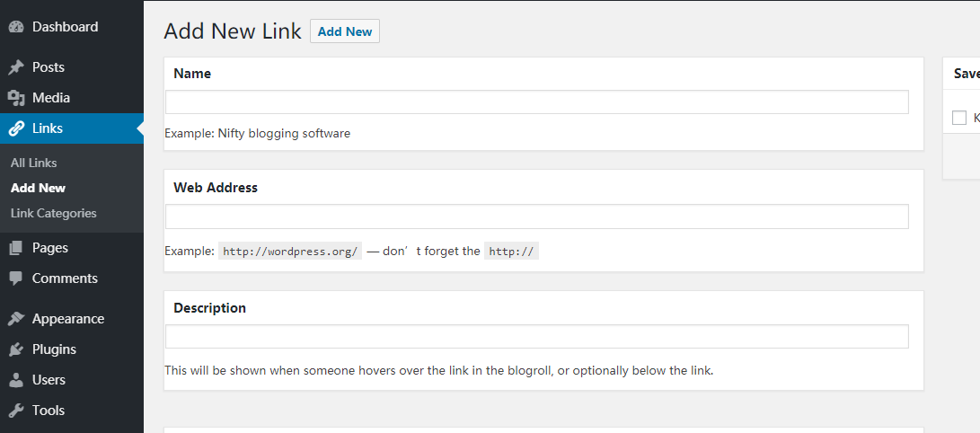Select Link Categories in the sidebar submenu
Screen dimensions: 980x433
coord(54,213)
